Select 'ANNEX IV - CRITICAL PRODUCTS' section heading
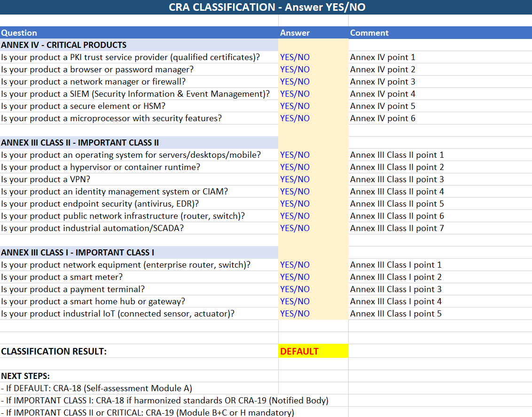This screenshot has height=417, width=532. coord(64,45)
